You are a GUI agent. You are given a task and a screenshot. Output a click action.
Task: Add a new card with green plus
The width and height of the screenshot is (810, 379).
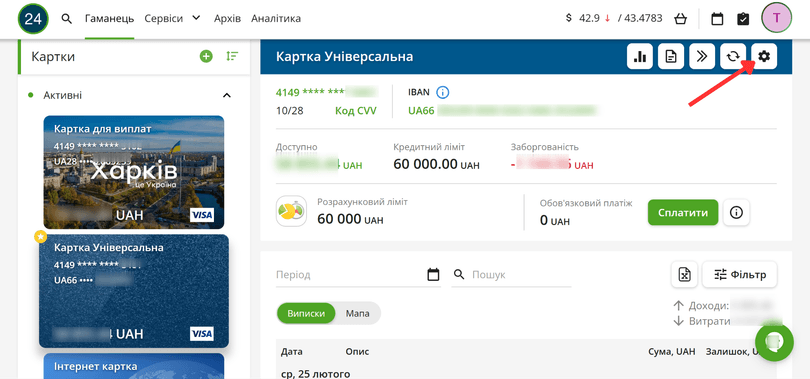206,56
